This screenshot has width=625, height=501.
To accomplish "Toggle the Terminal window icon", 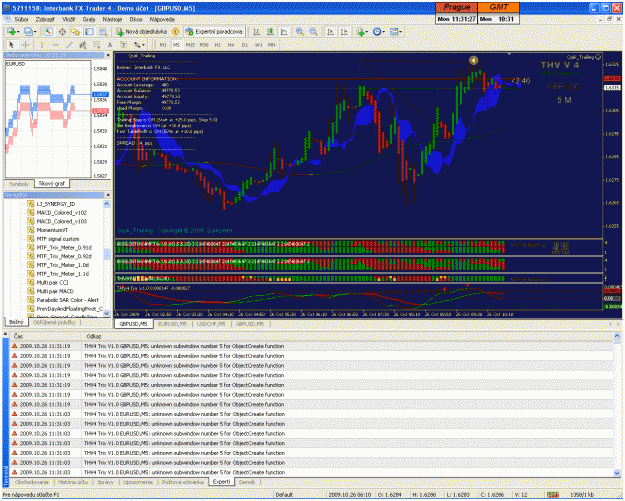I will (89, 31).
